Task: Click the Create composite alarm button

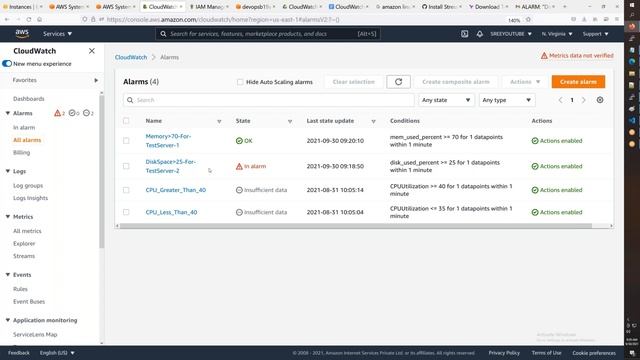Action: pos(456,82)
